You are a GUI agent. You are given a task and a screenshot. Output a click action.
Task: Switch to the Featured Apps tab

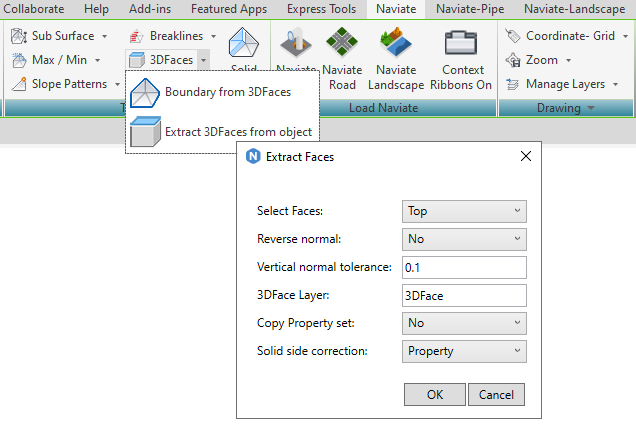point(229,9)
